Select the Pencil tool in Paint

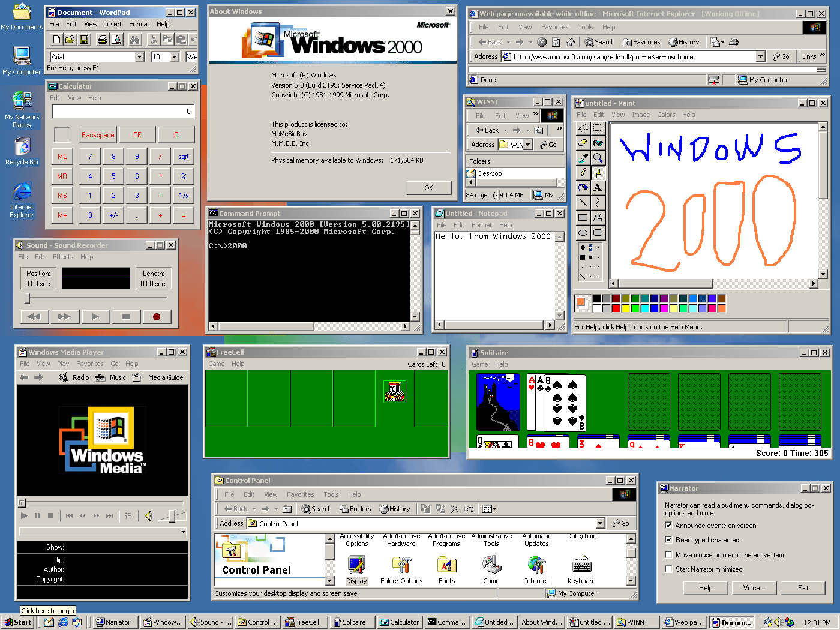coord(583,173)
